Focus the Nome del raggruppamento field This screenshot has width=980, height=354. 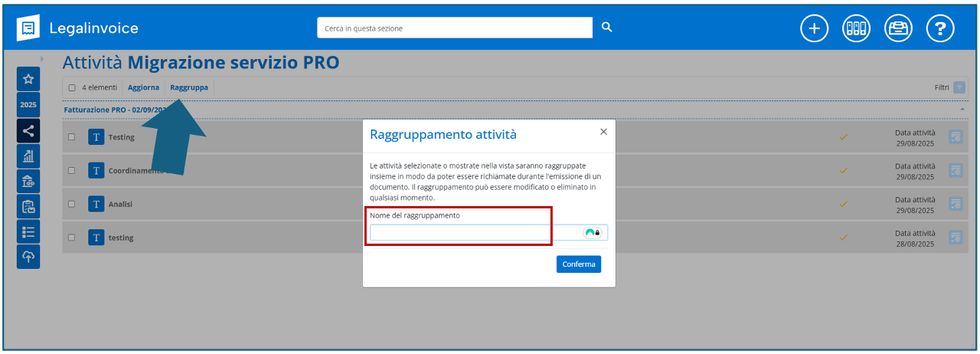[475, 232]
